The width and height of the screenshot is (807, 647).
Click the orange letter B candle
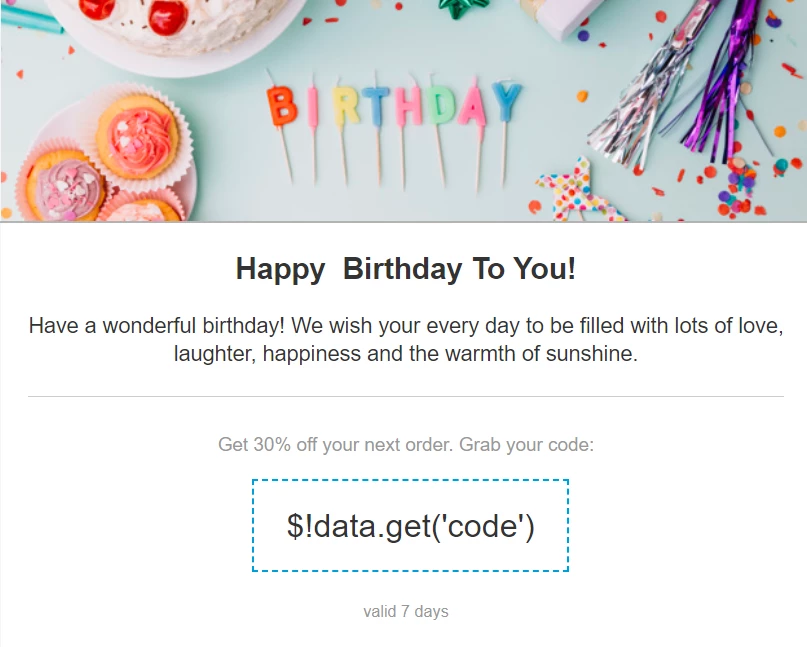pyautogui.click(x=282, y=106)
